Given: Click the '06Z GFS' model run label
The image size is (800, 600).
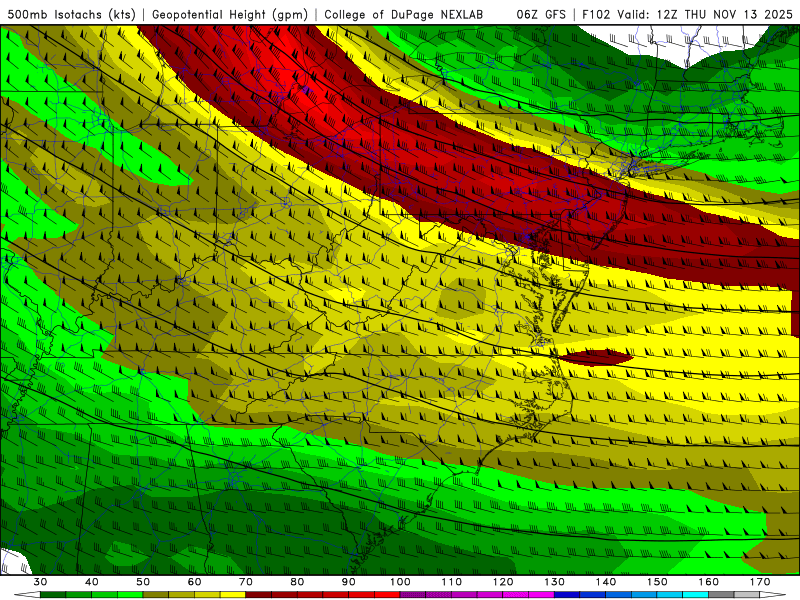Looking at the screenshot, I should 541,15.
